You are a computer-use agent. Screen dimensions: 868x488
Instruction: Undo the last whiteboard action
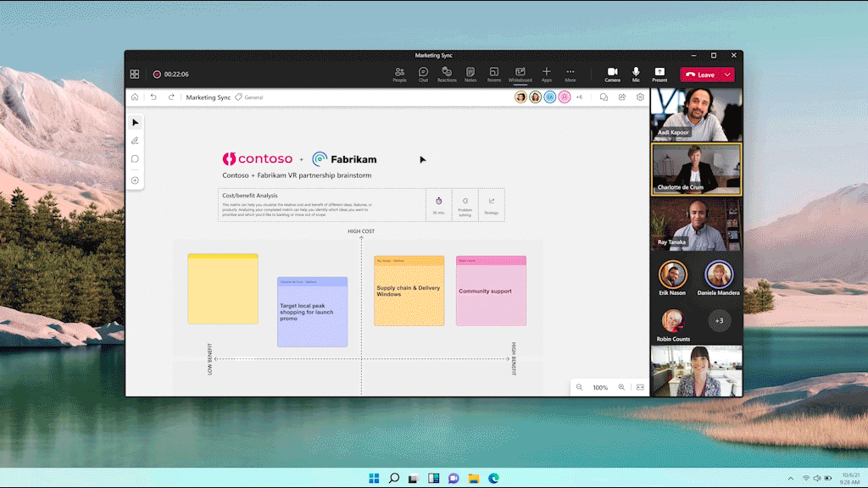(x=153, y=97)
